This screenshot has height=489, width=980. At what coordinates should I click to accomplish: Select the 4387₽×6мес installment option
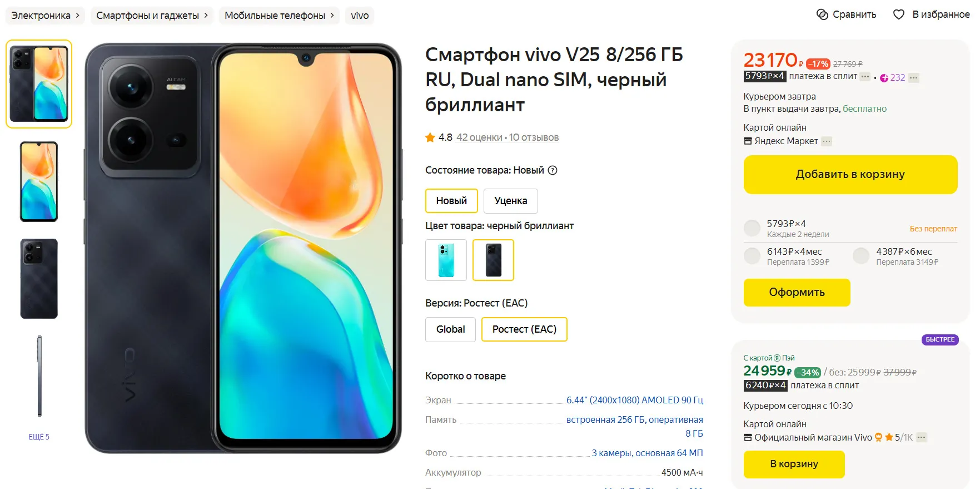[861, 256]
